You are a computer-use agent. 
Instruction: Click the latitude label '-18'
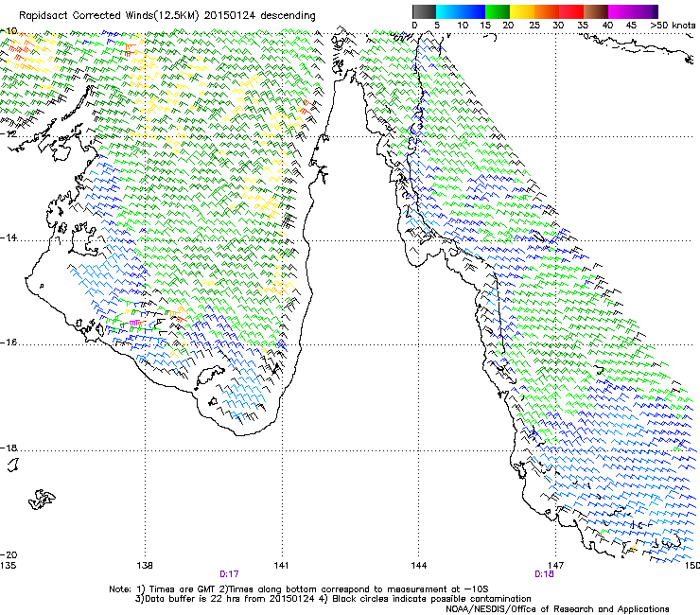[x=9, y=448]
